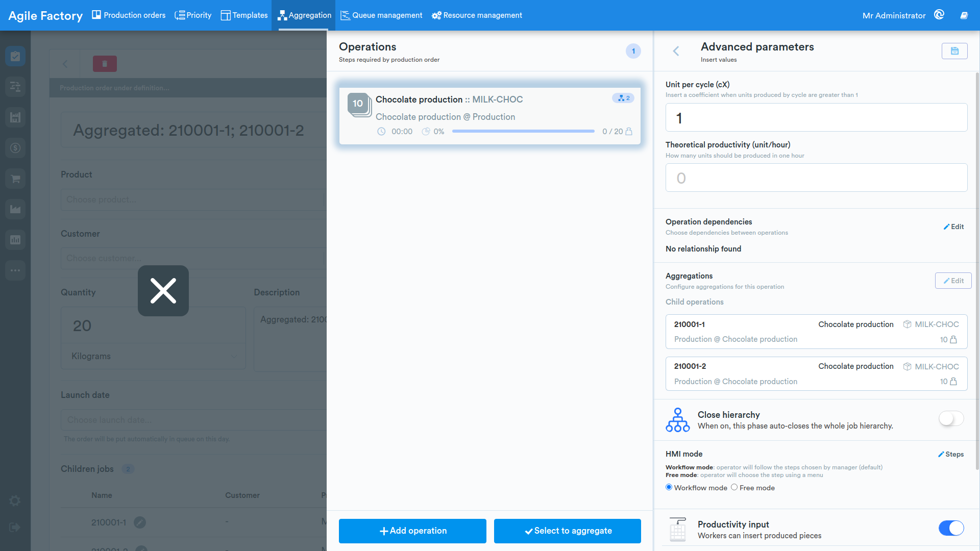The width and height of the screenshot is (980, 551).
Task: Open the Kilograms unit dropdown
Action: (x=153, y=356)
